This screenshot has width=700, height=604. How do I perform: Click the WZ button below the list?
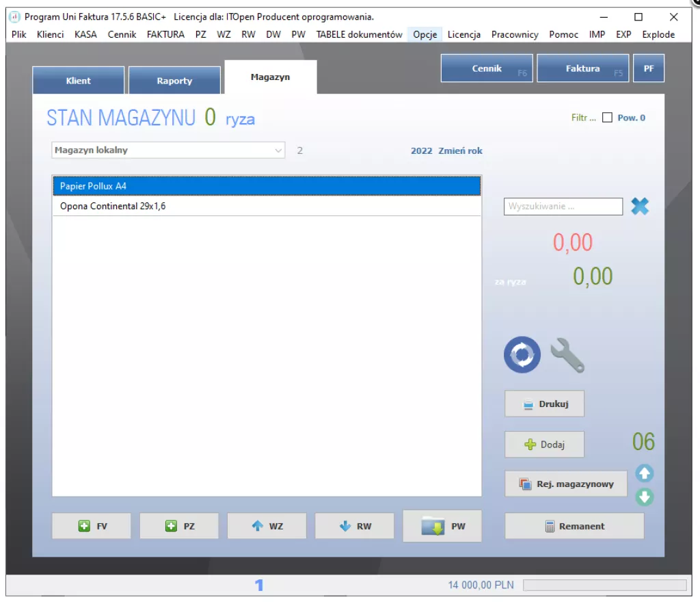(267, 526)
